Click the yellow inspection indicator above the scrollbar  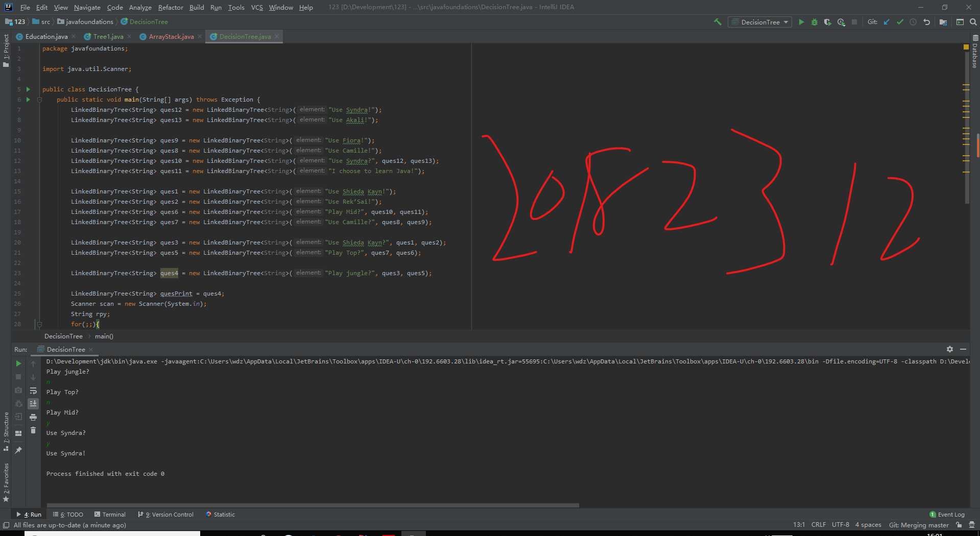[966, 47]
